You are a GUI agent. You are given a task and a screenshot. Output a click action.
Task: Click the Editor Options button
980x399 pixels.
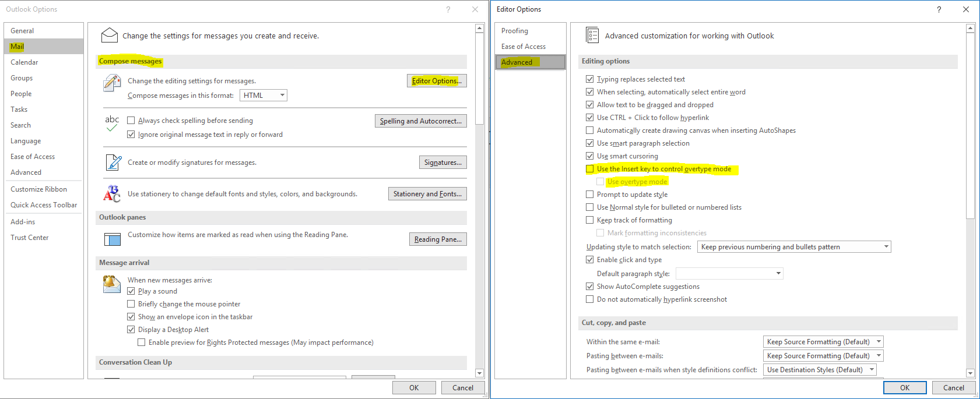pos(437,81)
